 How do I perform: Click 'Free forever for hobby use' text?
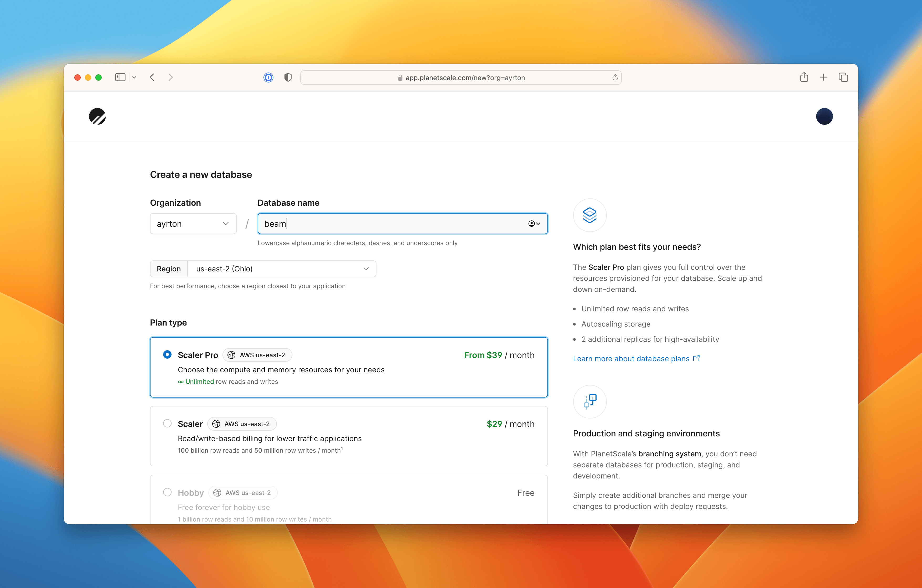pos(224,507)
